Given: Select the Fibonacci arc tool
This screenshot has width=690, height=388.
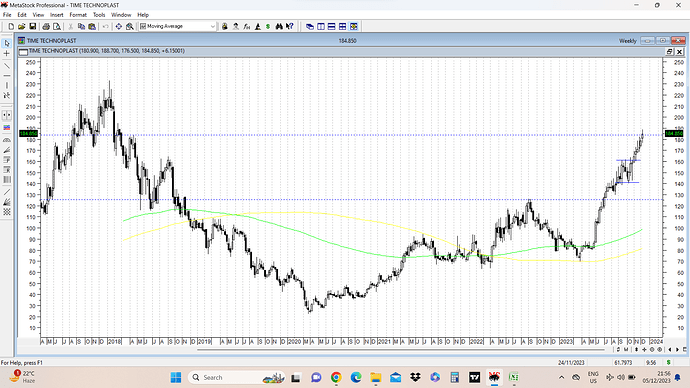Looking at the screenshot, I should click(7, 140).
